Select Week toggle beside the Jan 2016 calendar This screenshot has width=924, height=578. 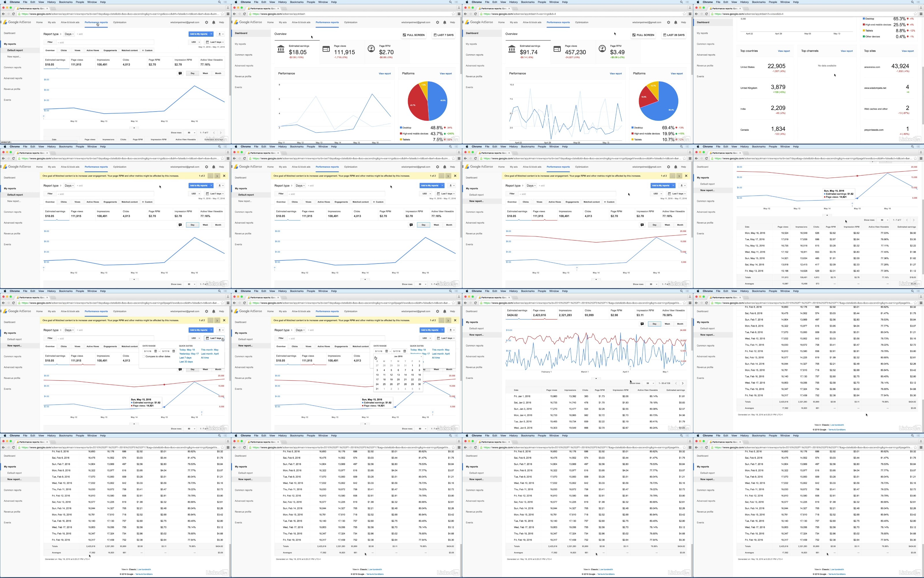[x=436, y=369]
